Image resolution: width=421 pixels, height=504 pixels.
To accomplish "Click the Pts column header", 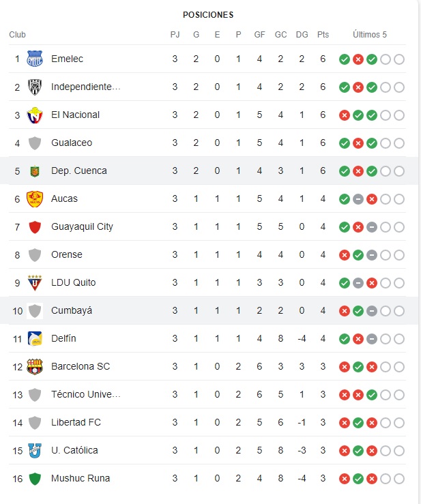I will click(323, 35).
